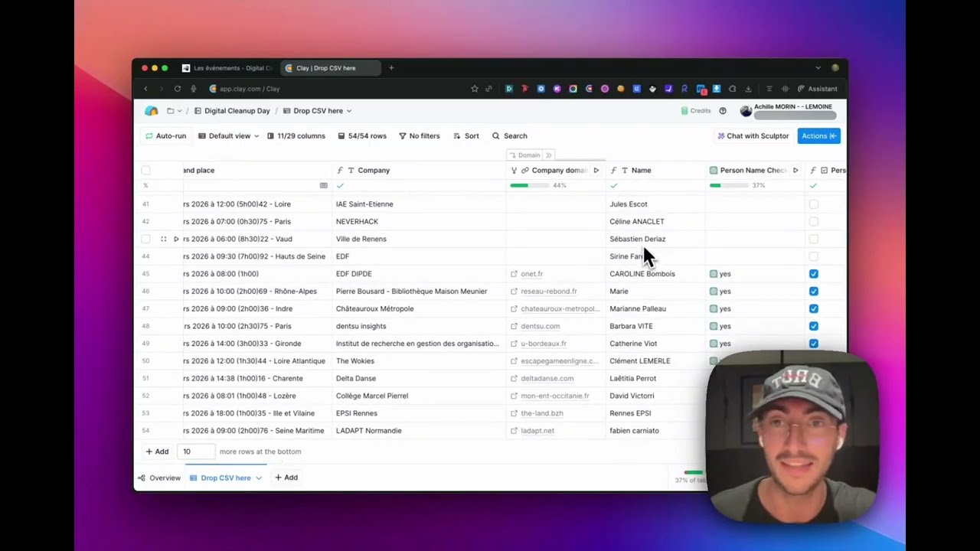The height and width of the screenshot is (551, 980).
Task: Select the Drop CSV here bottom tab
Action: point(225,478)
